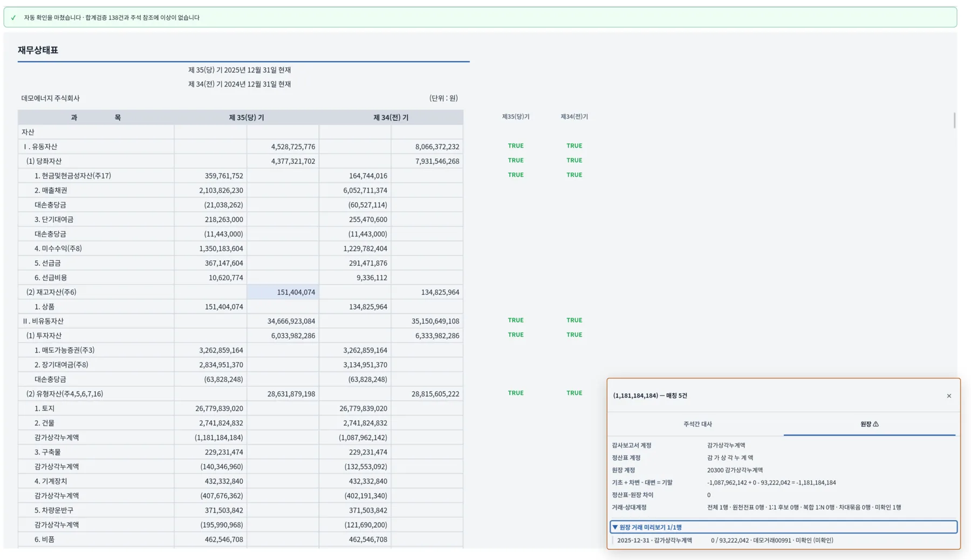This screenshot has width=971, height=560.
Task: Click the 현금및현금성자산(주17) row label
Action: click(72, 176)
